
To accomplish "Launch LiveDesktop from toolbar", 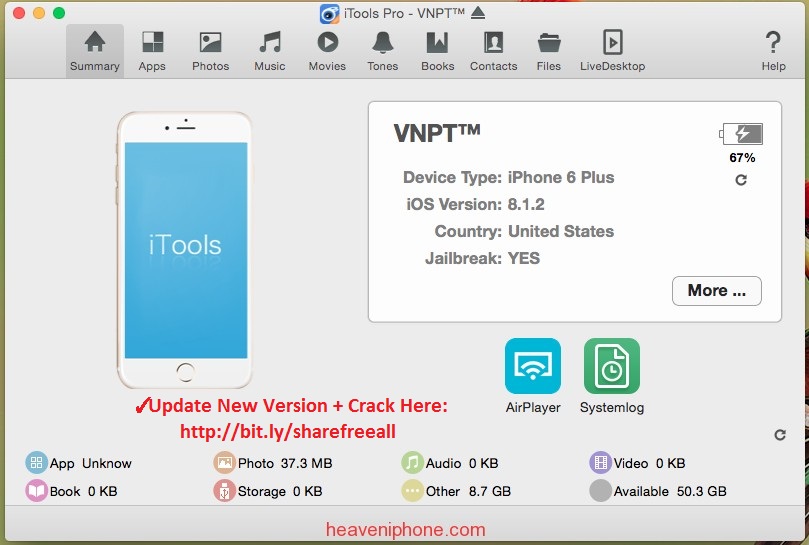I will click(x=612, y=51).
